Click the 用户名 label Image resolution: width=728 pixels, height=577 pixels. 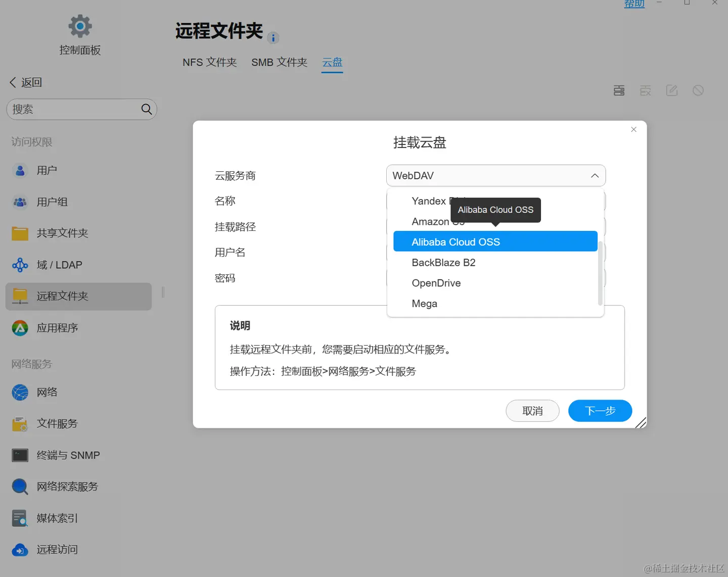click(x=230, y=252)
